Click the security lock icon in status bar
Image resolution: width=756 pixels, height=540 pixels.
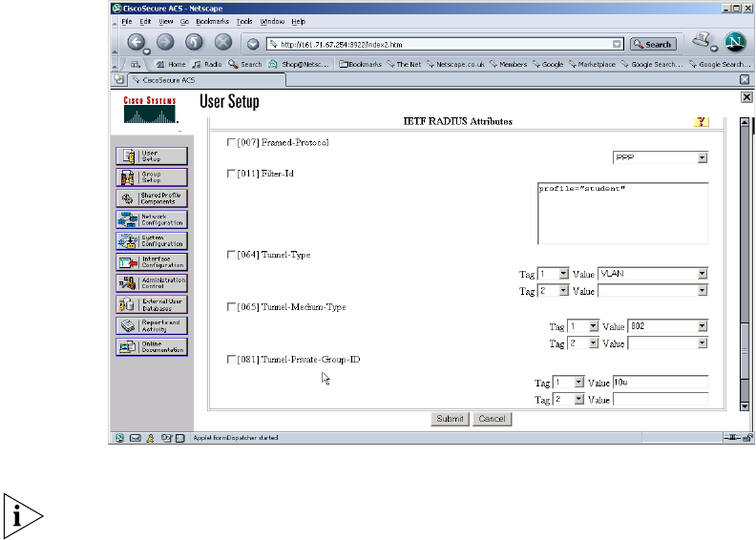(747, 437)
